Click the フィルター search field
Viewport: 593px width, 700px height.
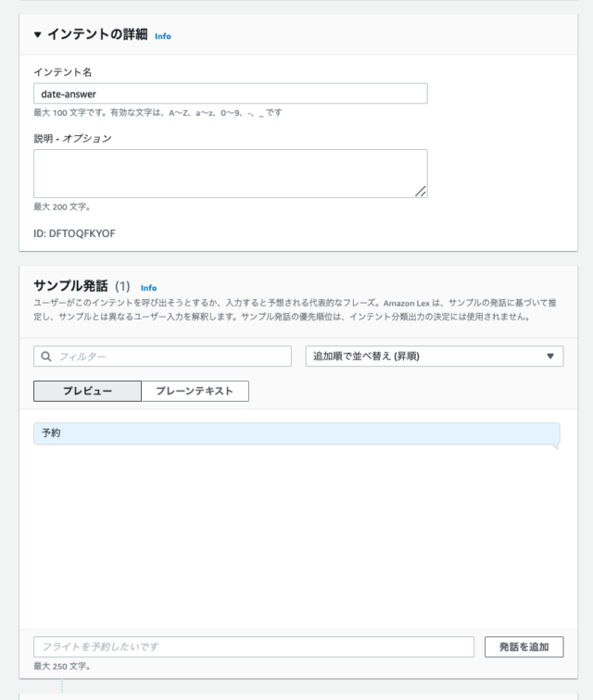162,356
